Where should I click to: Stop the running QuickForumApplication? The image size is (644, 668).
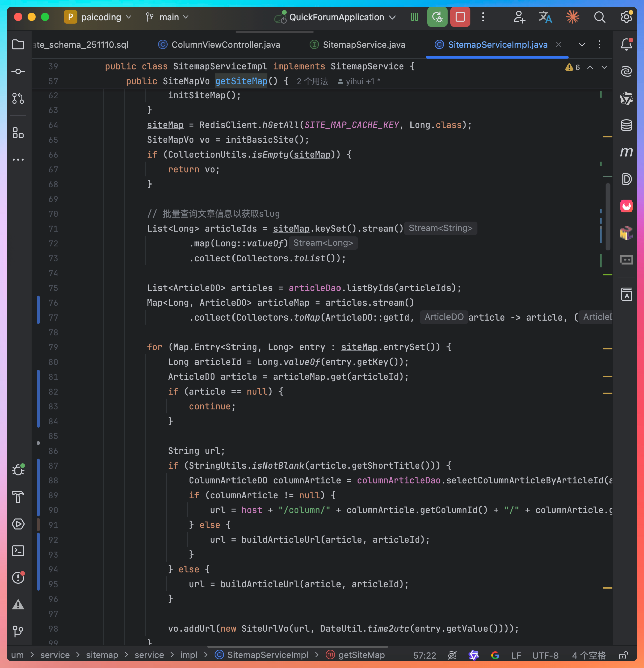pyautogui.click(x=460, y=17)
